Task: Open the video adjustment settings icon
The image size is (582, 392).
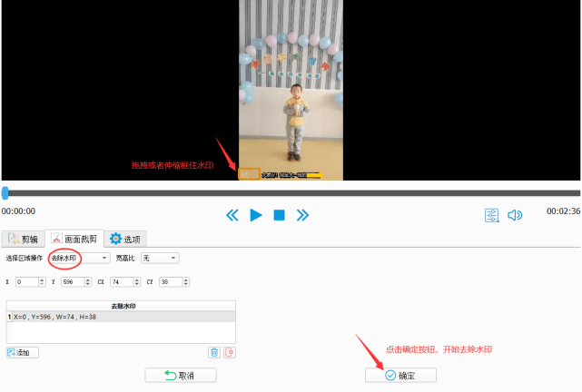Action: 492,215
